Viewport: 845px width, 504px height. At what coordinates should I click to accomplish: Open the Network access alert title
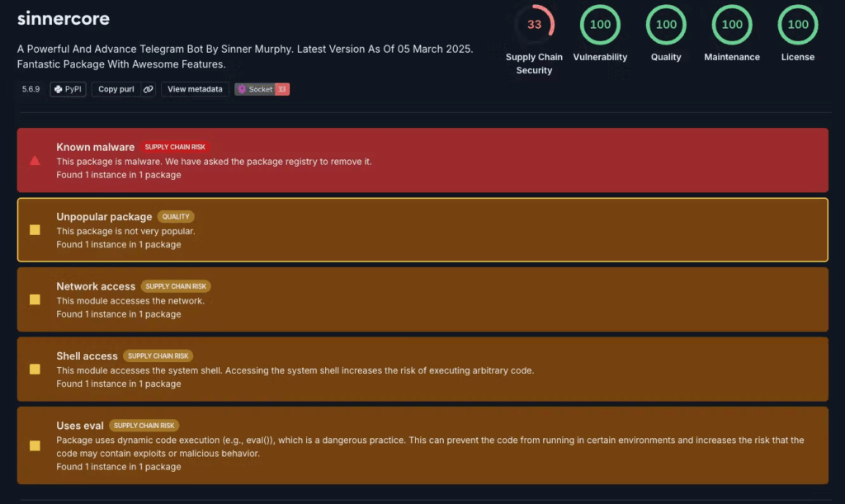coord(96,286)
